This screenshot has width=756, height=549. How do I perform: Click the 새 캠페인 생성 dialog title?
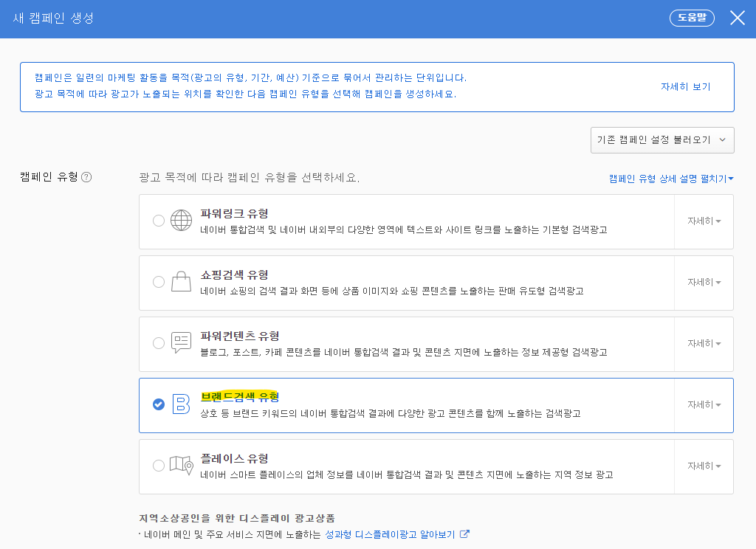click(53, 18)
